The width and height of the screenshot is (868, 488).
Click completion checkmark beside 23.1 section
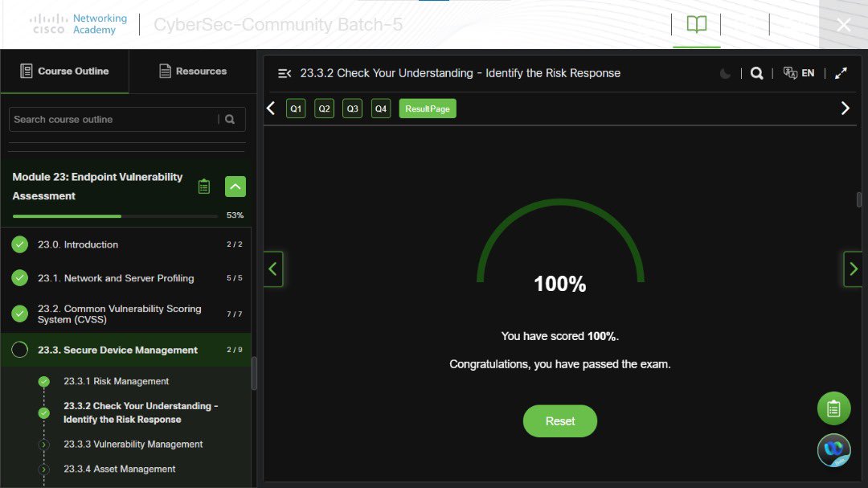(x=20, y=278)
